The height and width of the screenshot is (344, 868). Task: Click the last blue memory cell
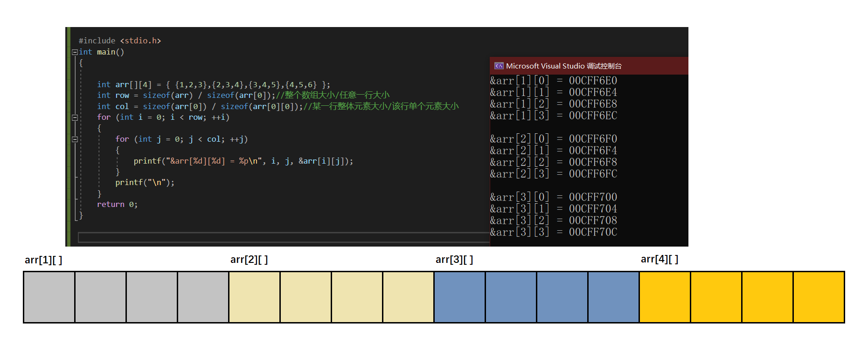[x=613, y=297]
